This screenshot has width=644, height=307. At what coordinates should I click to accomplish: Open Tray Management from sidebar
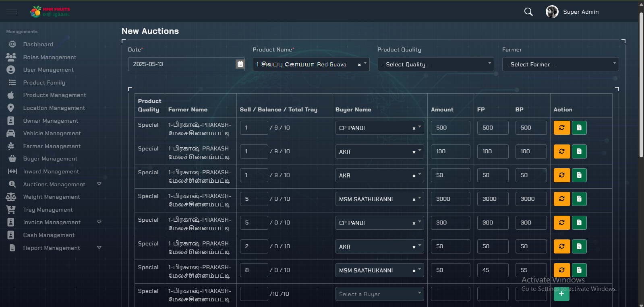coord(48,210)
